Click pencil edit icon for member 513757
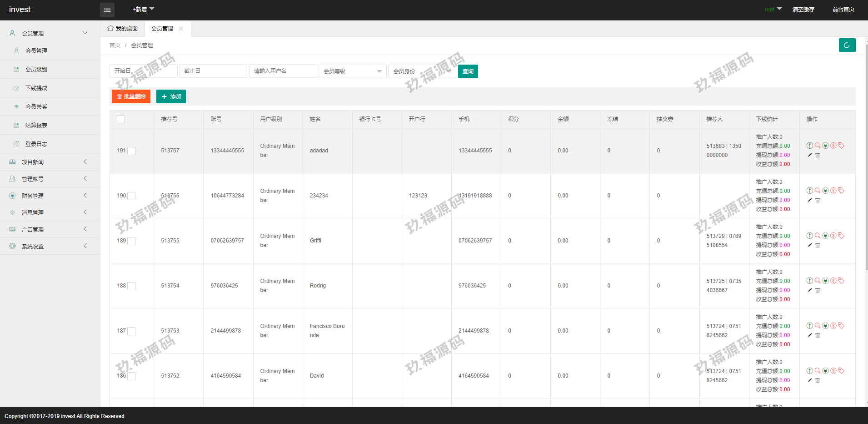Viewport: 868px width, 424px height. point(809,155)
